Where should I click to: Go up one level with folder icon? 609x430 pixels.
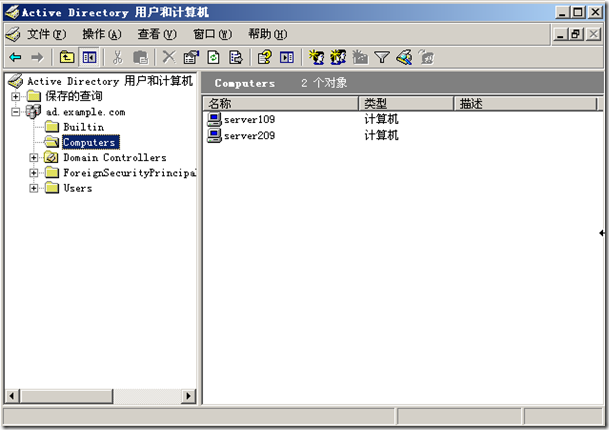coord(67,57)
